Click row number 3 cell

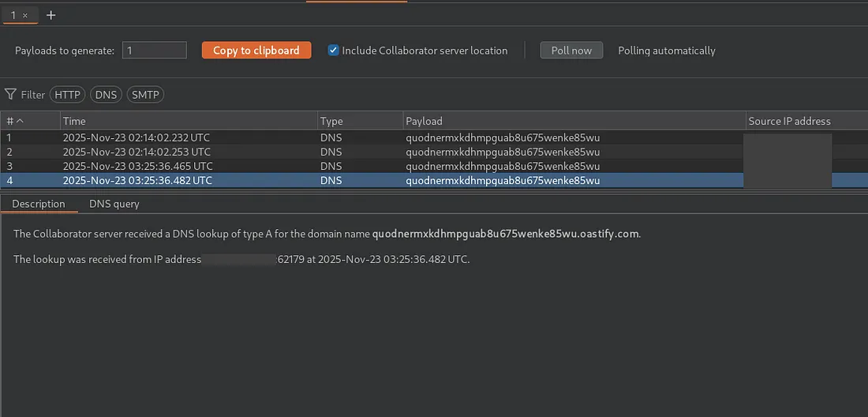coord(30,166)
